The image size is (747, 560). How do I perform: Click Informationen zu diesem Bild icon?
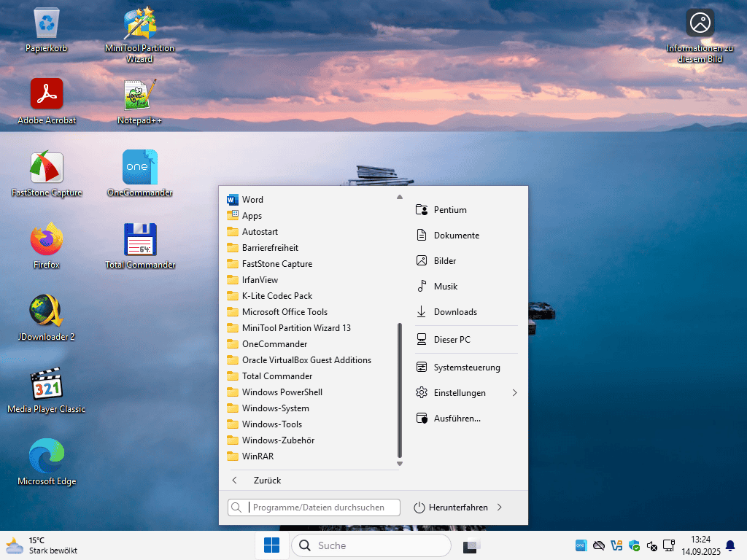pos(700,36)
